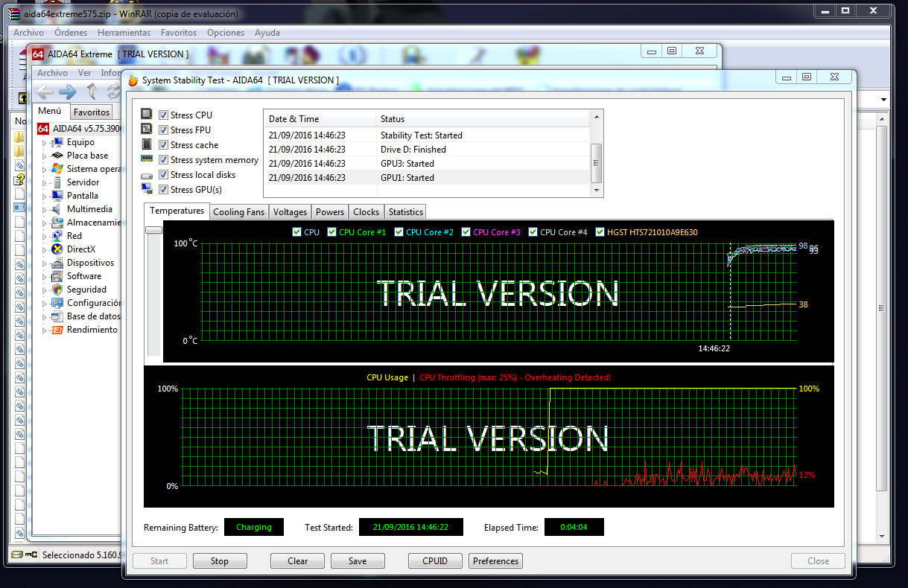This screenshot has height=588, width=908.
Task: Expand the Dispositivos tree node
Action: tap(44, 263)
